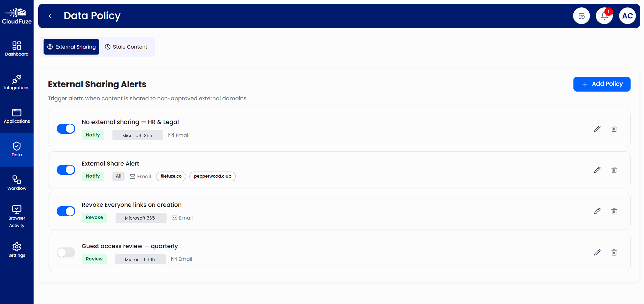
Task: Select the External Sharing tab
Action: point(71,47)
